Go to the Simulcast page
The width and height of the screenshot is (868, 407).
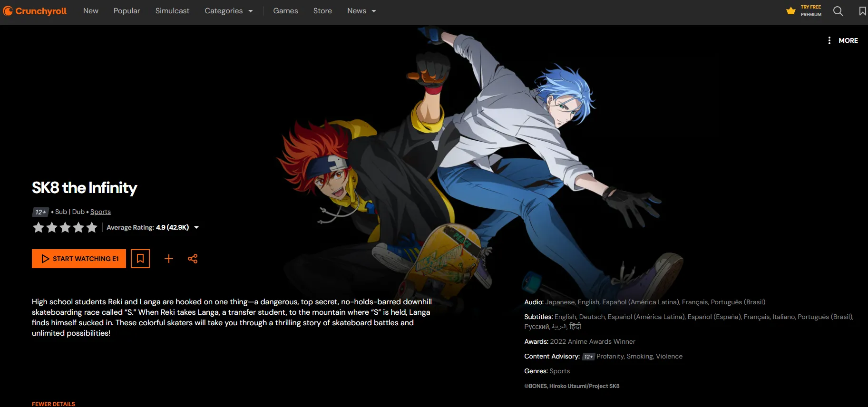click(172, 11)
